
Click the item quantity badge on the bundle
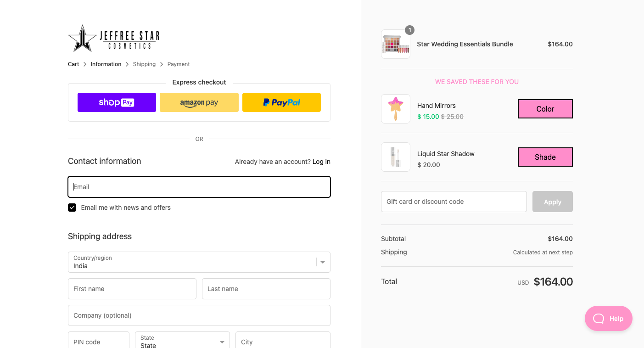pos(409,30)
